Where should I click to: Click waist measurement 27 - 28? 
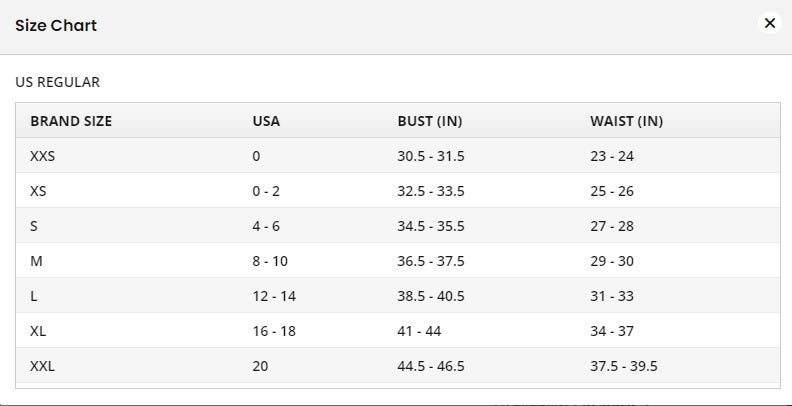612,226
